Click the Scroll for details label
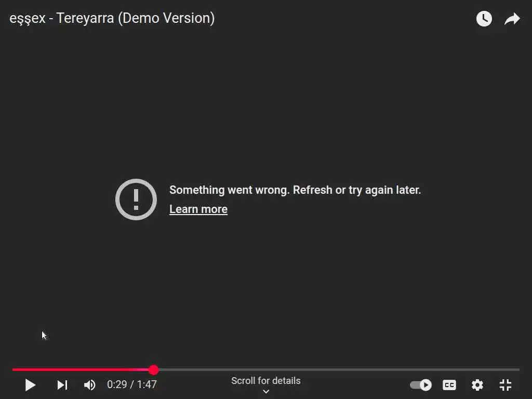The height and width of the screenshot is (399, 532). [x=265, y=381]
